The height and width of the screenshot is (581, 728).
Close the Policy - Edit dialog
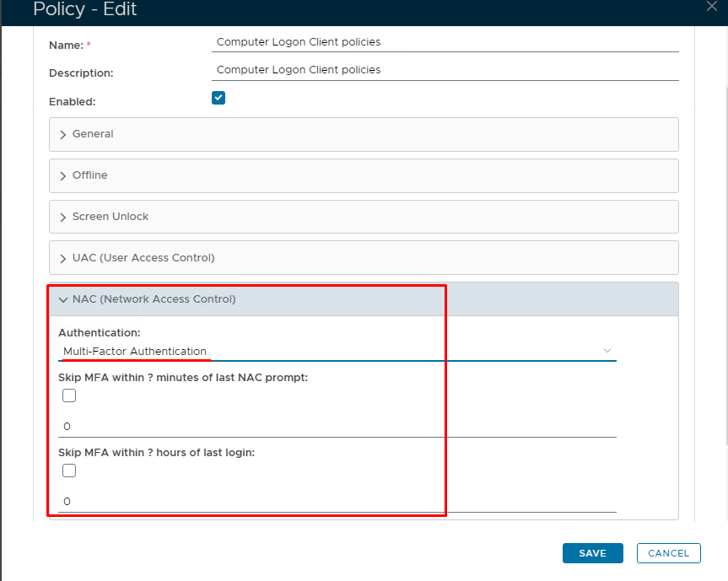point(711,6)
